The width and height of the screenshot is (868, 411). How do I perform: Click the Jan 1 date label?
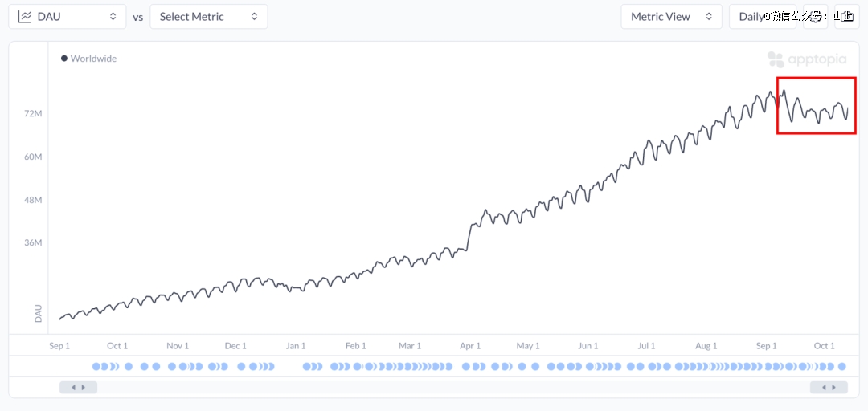296,346
